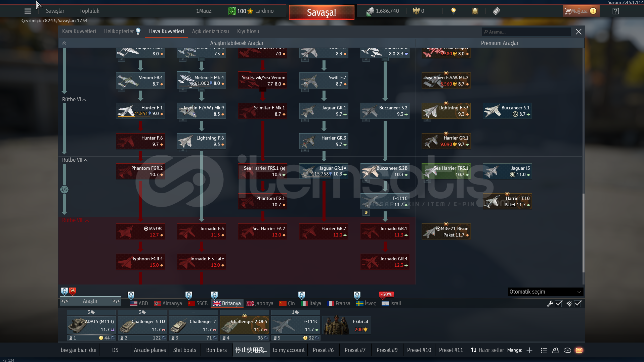Open the contacts people icon

pos(556,350)
